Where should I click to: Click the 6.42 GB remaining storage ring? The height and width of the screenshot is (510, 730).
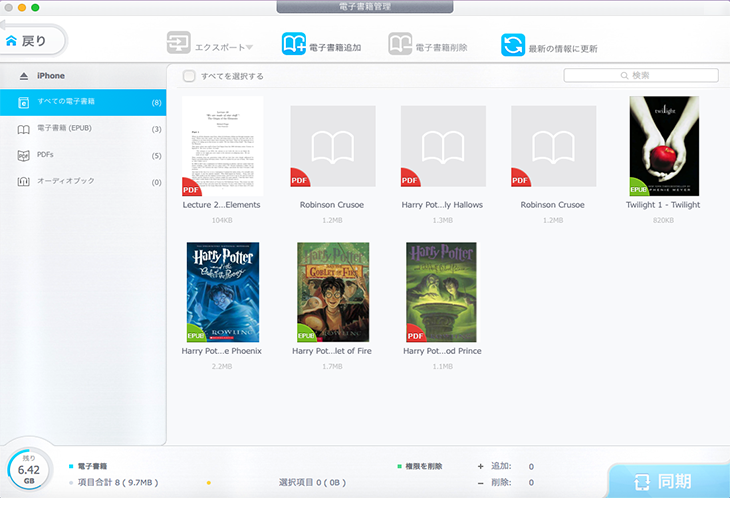29,469
